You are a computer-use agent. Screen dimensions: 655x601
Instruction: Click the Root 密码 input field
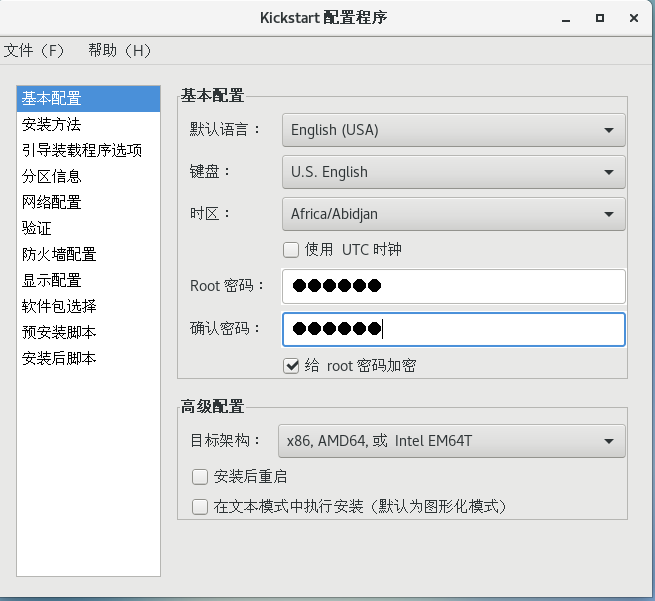(454, 287)
